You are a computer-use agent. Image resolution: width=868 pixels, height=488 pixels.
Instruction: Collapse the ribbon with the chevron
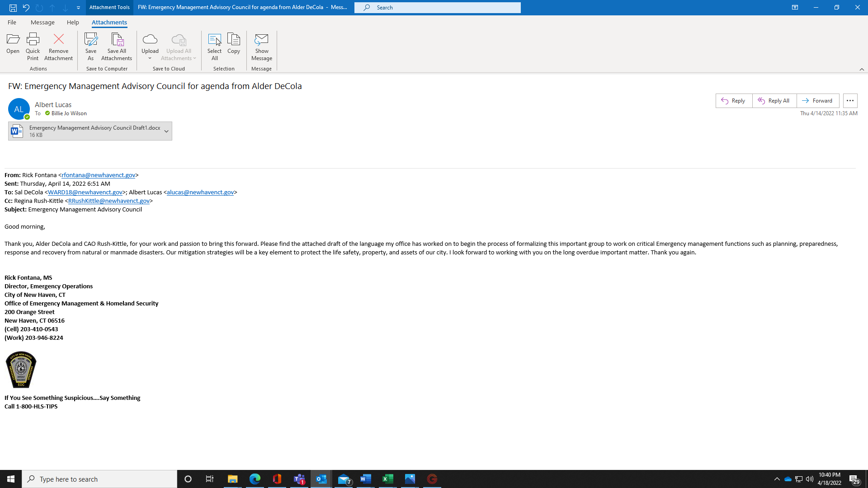(862, 69)
